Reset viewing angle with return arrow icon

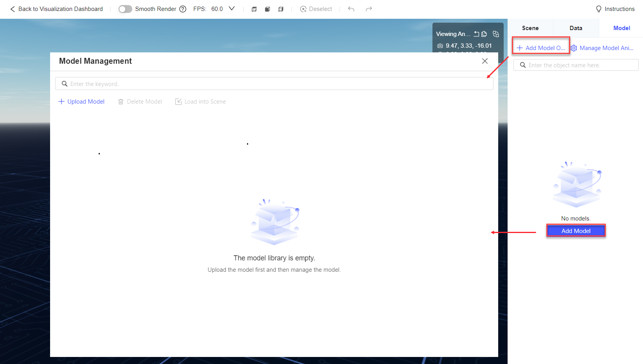coord(476,34)
